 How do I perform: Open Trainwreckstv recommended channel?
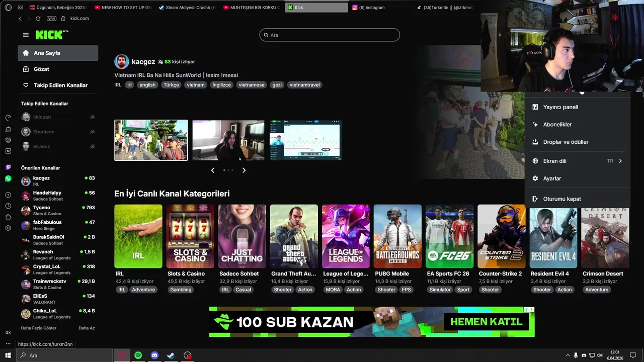click(58, 284)
